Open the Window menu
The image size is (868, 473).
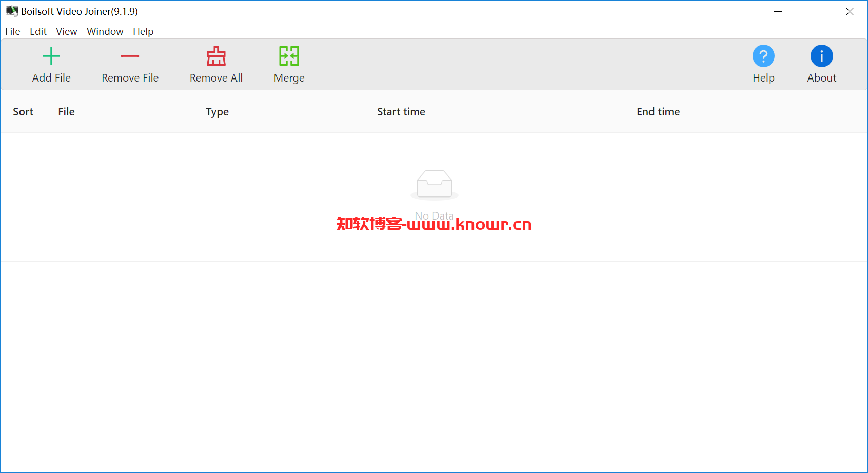click(105, 31)
